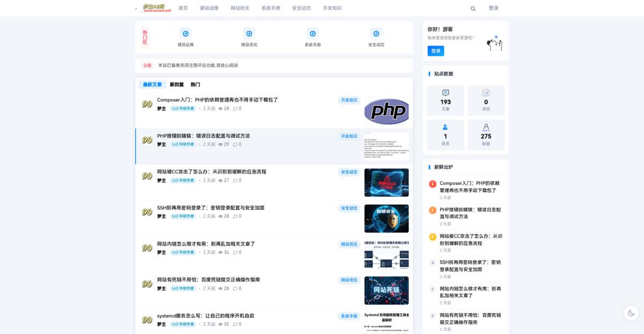644x334 pixels.
Task: Toggle dark mode moon button
Action: (x=631, y=313)
